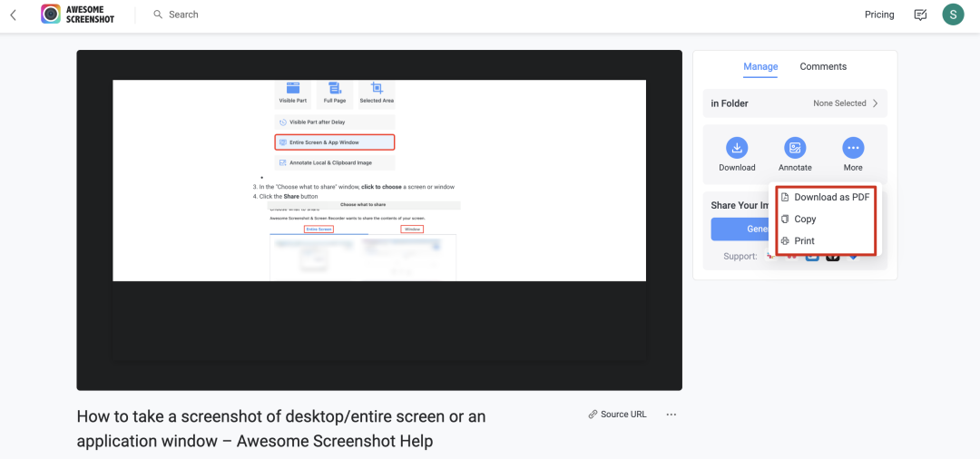Open the Source URL link
The width and height of the screenshot is (980, 459).
(x=623, y=415)
